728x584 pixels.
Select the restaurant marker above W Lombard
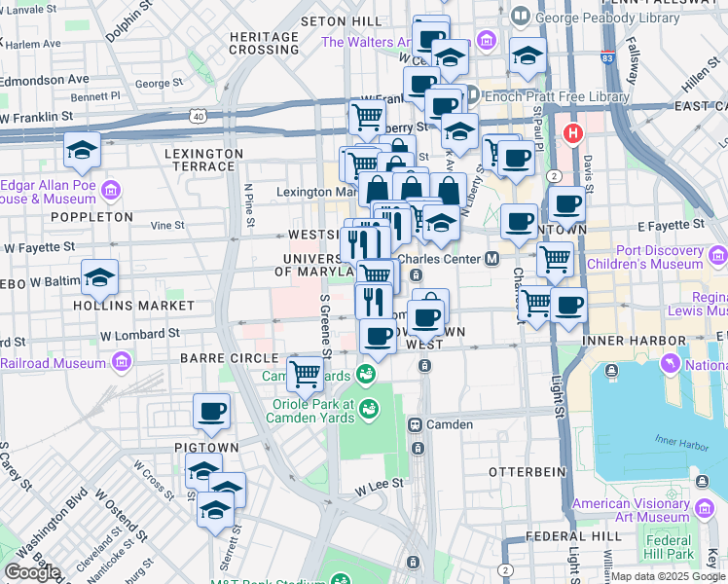374,303
